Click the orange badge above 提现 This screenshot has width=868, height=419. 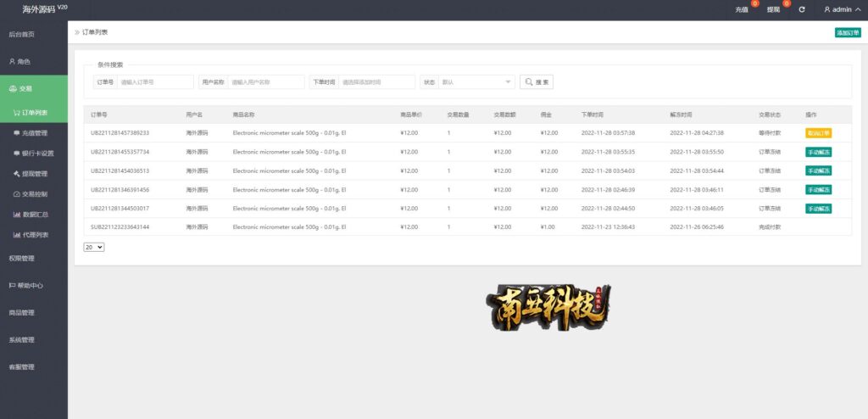[787, 4]
